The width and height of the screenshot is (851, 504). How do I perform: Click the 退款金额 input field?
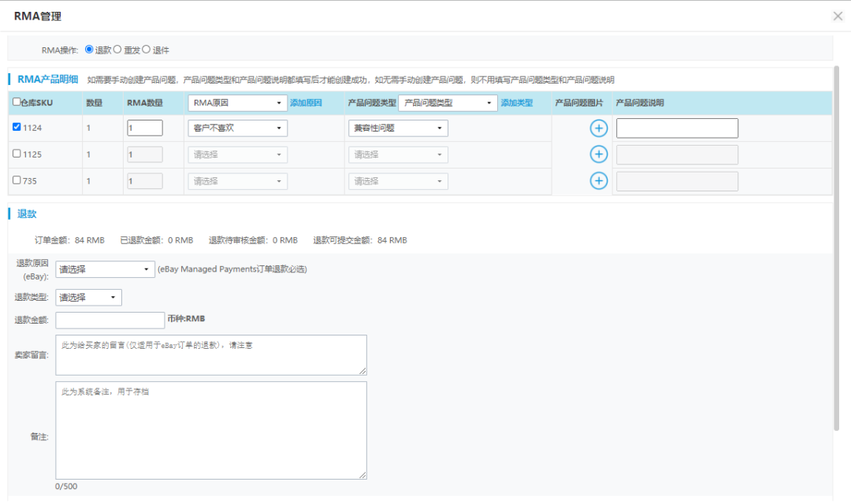point(110,320)
